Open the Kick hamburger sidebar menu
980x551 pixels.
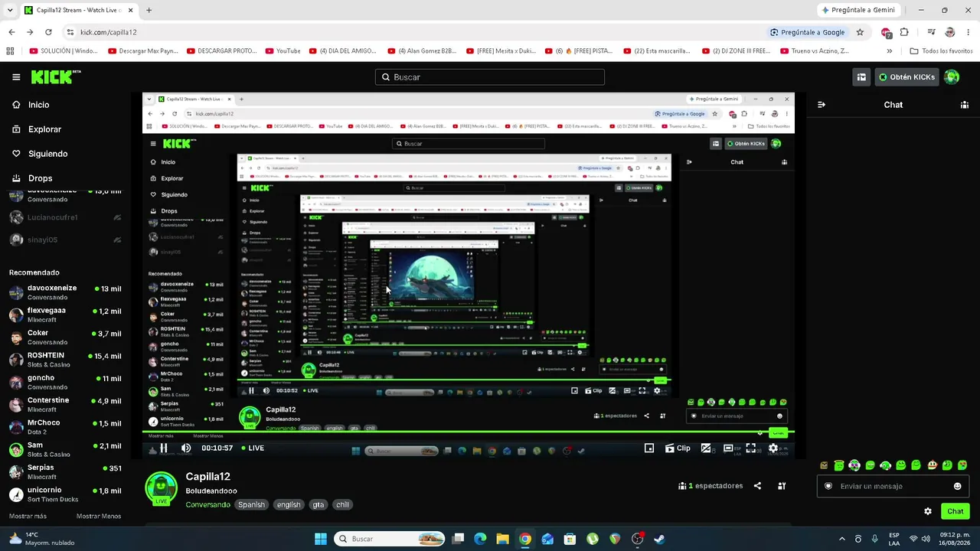pyautogui.click(x=16, y=77)
